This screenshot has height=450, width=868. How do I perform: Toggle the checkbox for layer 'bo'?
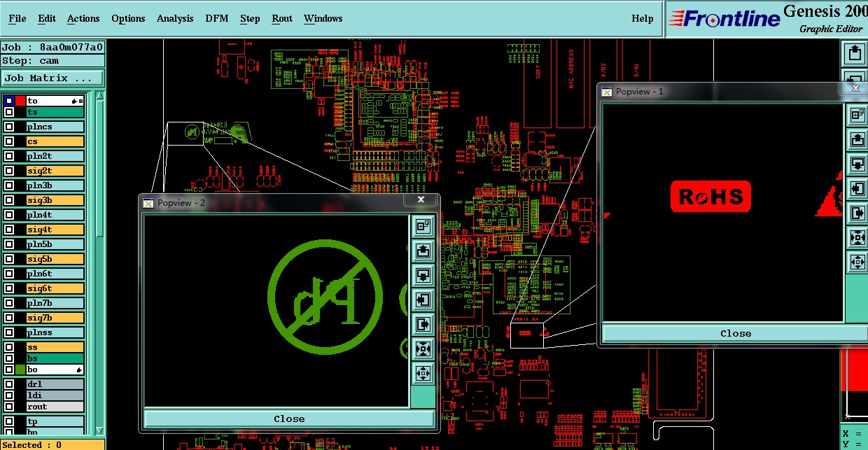coord(9,370)
